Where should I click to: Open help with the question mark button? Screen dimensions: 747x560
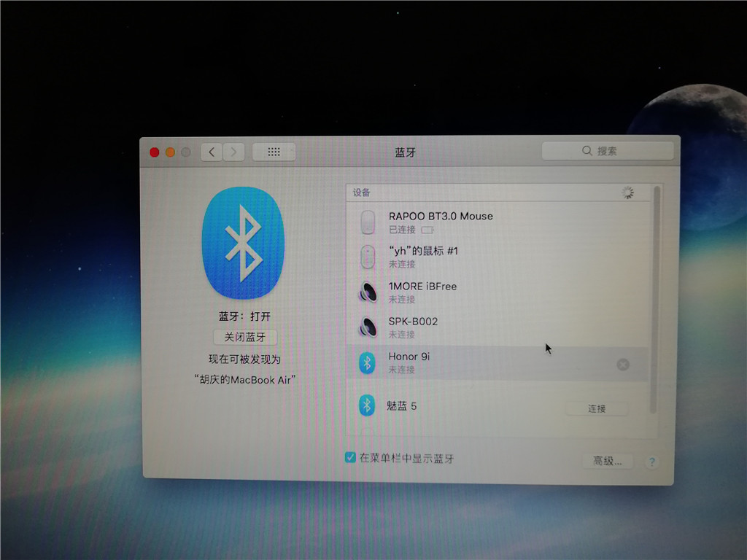(x=651, y=462)
